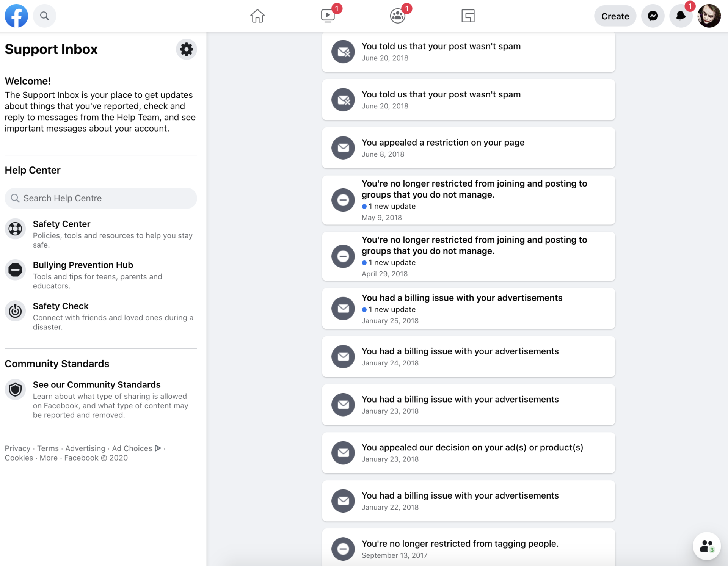This screenshot has width=728, height=566.
Task: Open the Safety Check icon
Action: pos(15,311)
